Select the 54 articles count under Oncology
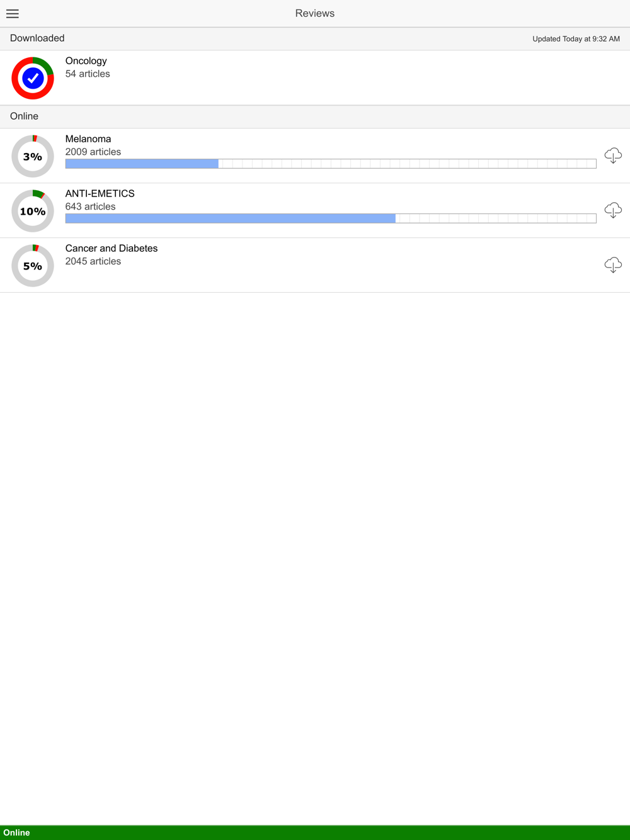Viewport: 630px width, 840px height. tap(88, 74)
